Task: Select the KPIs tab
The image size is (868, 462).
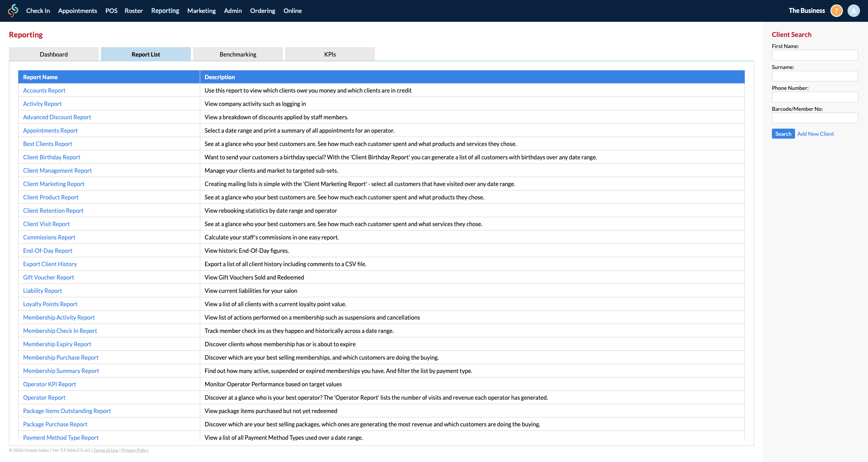Action: point(330,54)
